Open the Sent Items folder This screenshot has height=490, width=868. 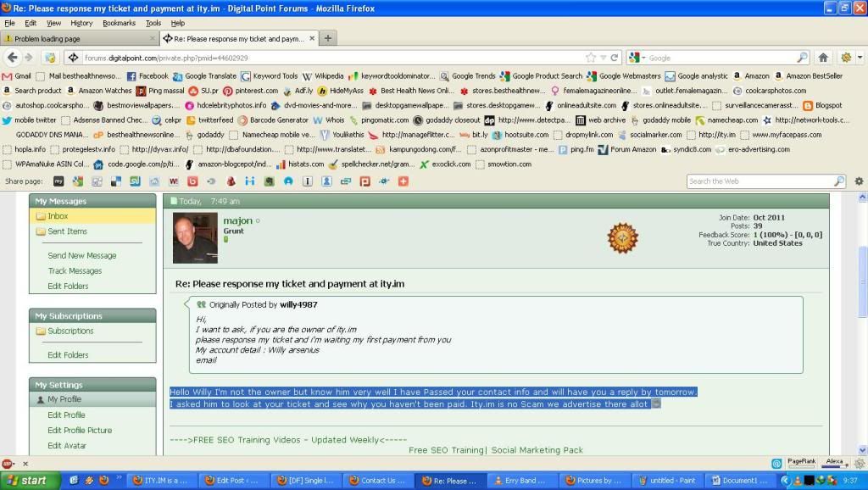click(67, 231)
